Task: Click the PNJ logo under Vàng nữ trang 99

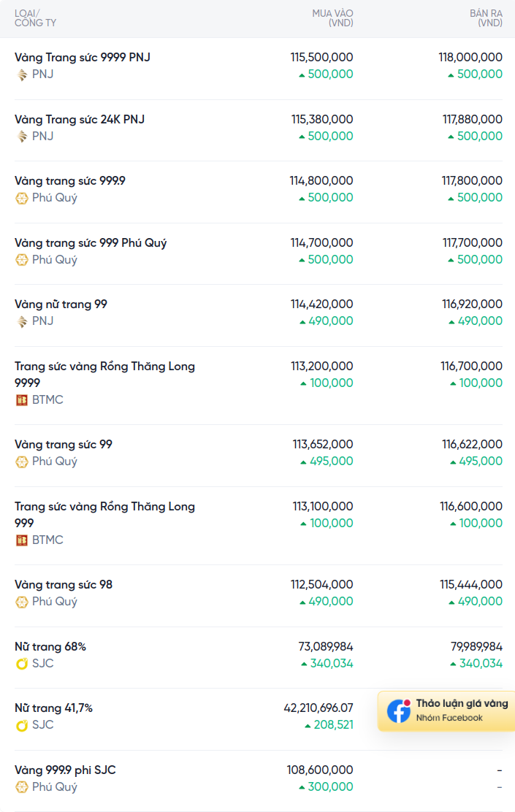Action: click(x=22, y=321)
